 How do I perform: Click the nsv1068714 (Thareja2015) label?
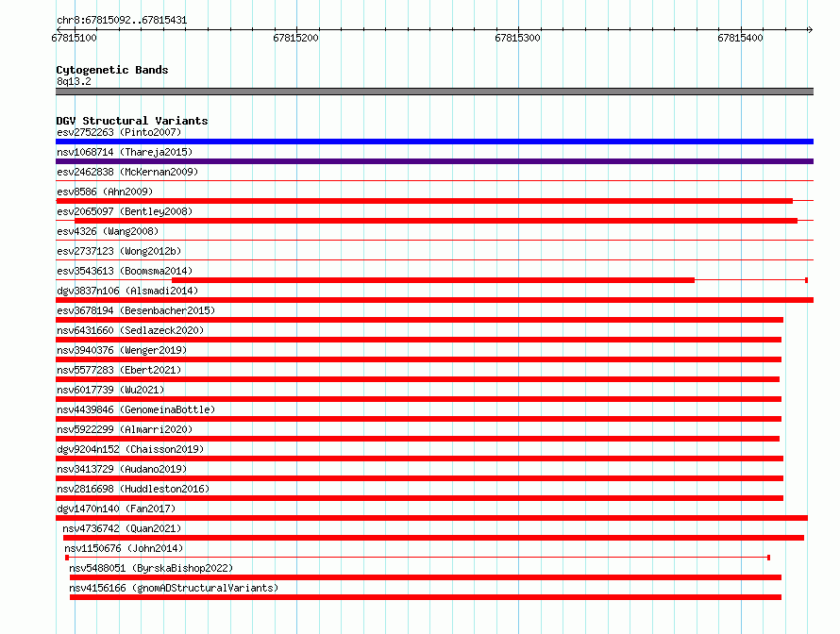coord(125,152)
